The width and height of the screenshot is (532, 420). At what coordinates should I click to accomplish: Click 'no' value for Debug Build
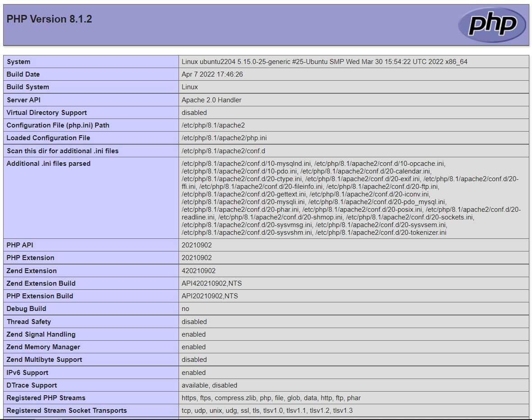pos(185,309)
